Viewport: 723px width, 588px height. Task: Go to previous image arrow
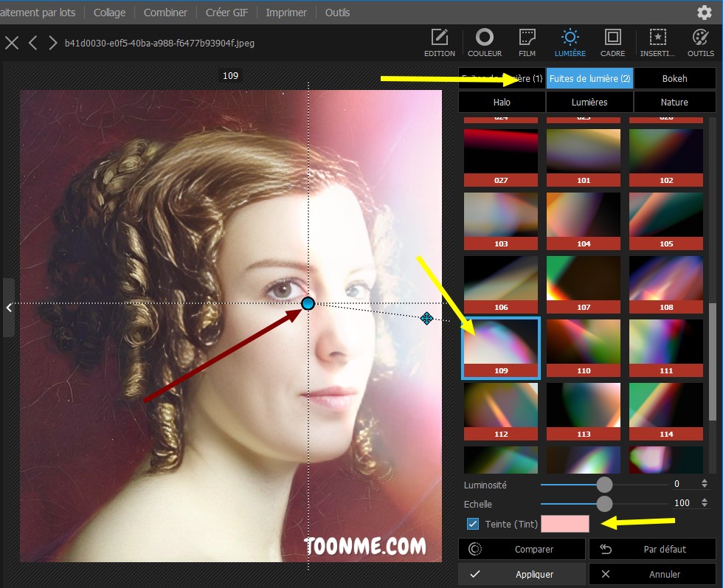[x=32, y=43]
